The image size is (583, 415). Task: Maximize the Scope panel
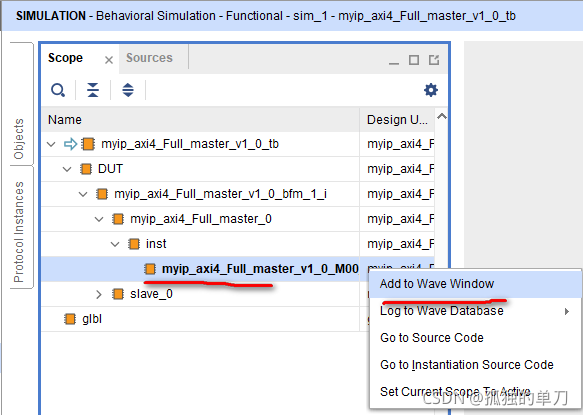click(414, 60)
